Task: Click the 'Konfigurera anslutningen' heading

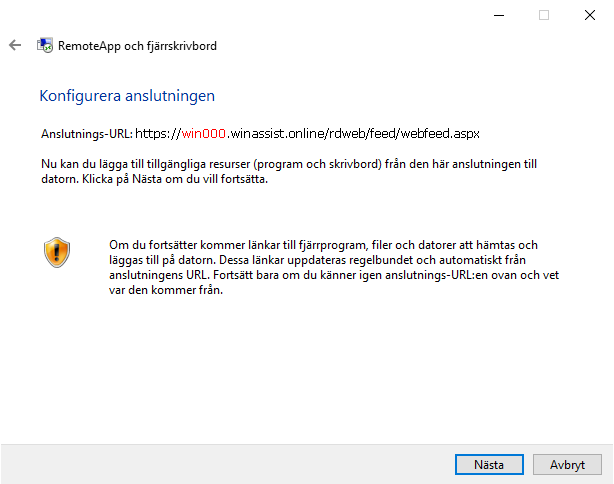Action: (127, 97)
